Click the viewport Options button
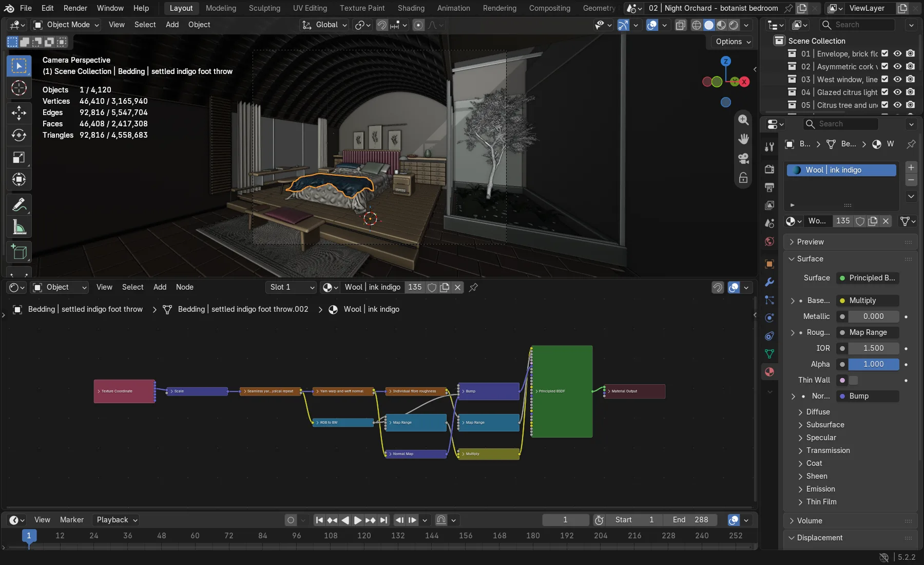The image size is (924, 565). tap(733, 42)
